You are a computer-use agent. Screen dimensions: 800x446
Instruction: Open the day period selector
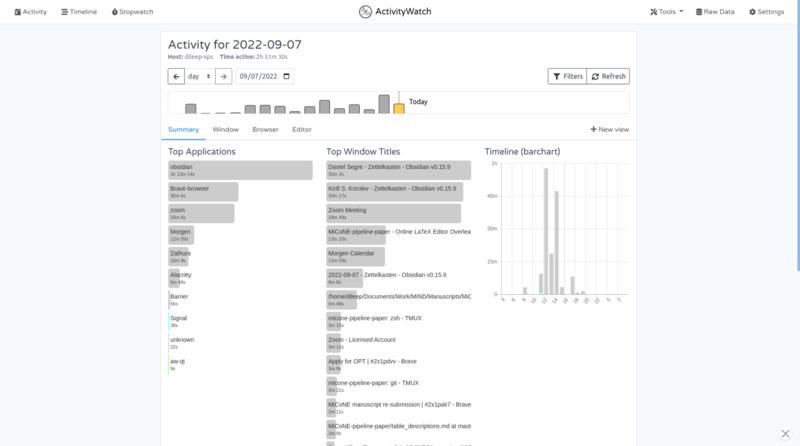tap(199, 76)
